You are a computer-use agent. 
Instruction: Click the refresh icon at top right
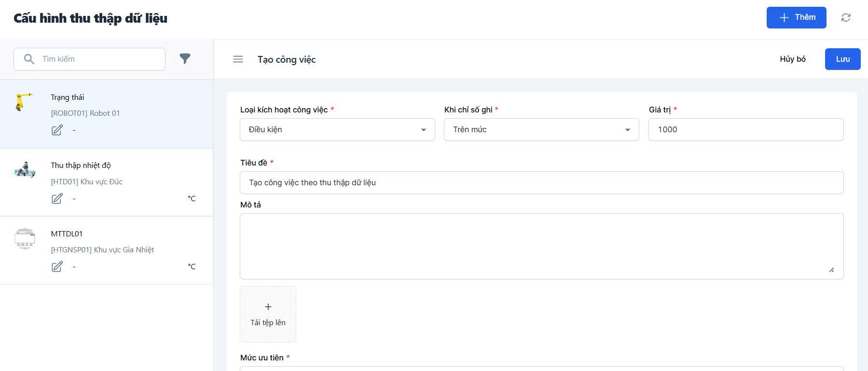(x=845, y=18)
